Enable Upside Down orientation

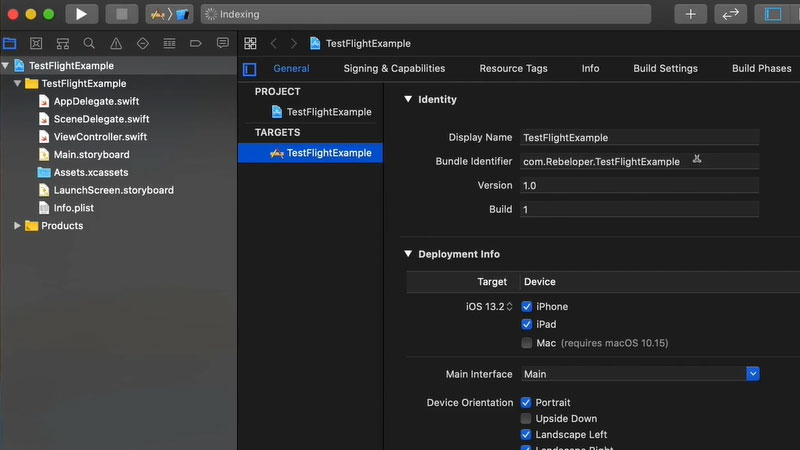pyautogui.click(x=526, y=418)
